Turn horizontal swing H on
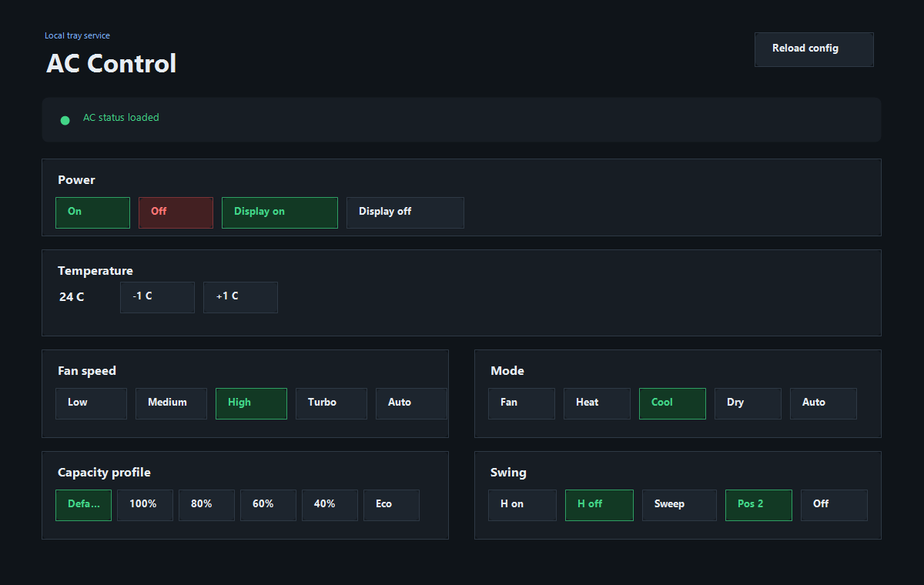 click(x=522, y=505)
